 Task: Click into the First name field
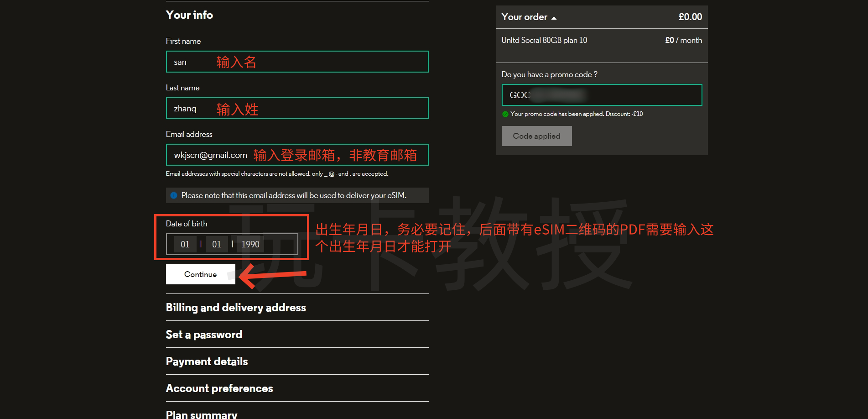(296, 62)
